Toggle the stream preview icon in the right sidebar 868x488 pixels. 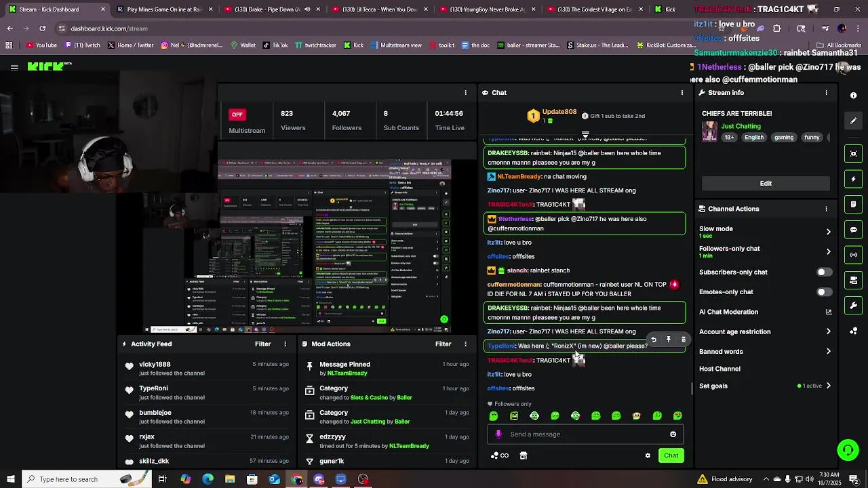tap(853, 154)
